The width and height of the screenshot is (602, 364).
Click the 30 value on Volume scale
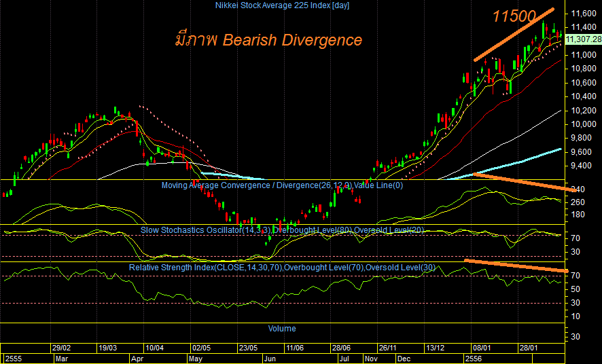pos(575,337)
